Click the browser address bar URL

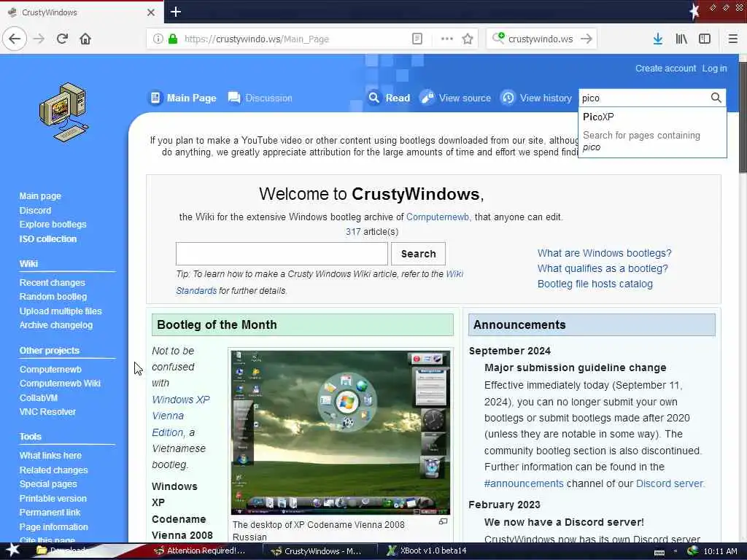(295, 39)
